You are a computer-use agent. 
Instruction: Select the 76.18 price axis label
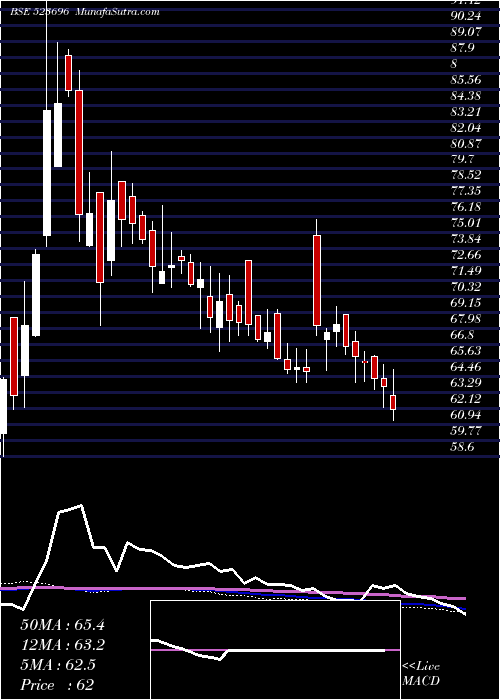tap(466, 207)
